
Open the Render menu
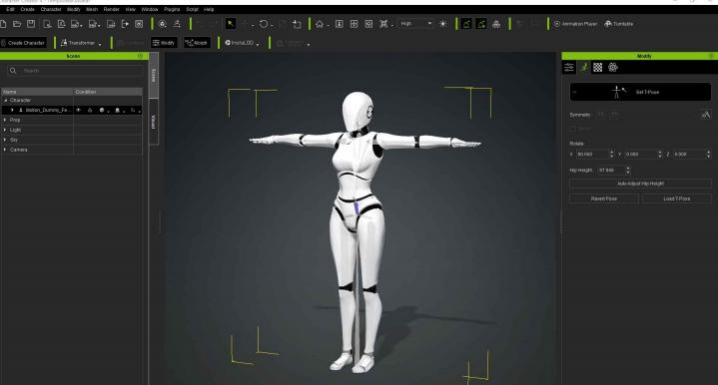point(111,9)
